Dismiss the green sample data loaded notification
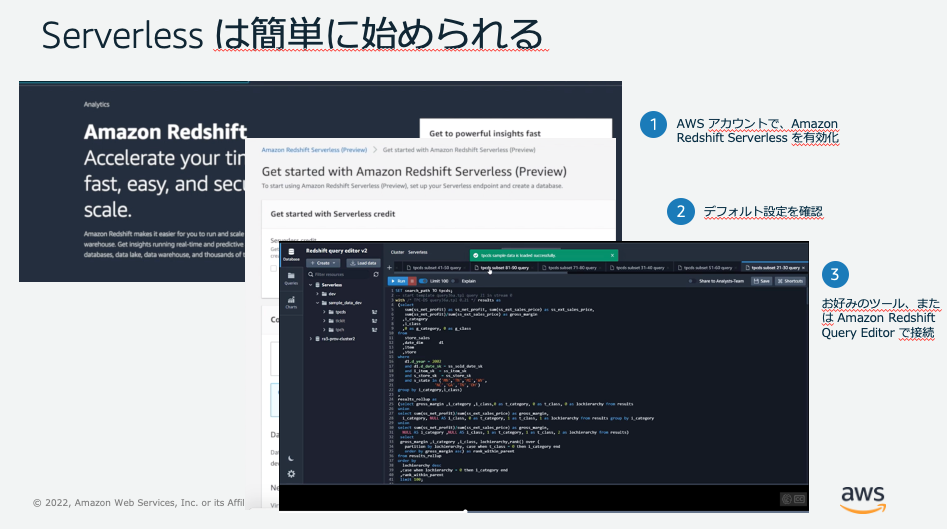The height and width of the screenshot is (529, 947). [612, 255]
